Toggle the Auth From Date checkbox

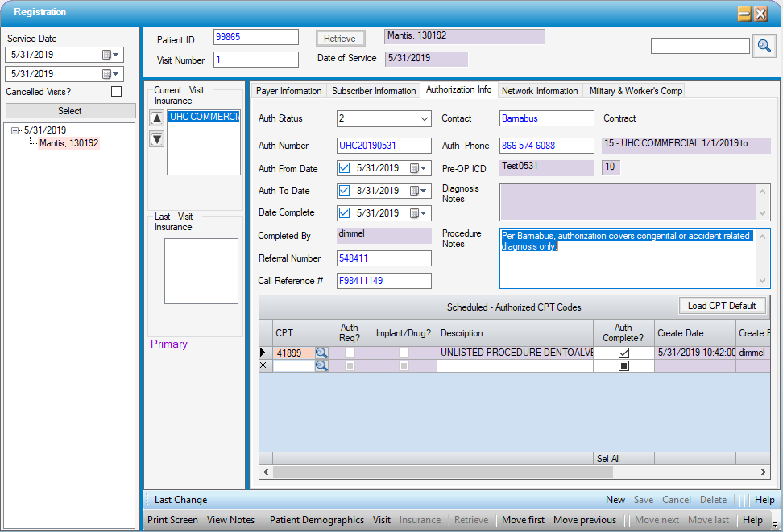(345, 169)
